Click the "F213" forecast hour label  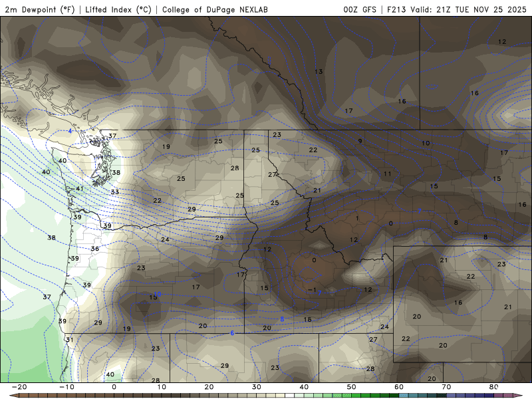point(396,9)
